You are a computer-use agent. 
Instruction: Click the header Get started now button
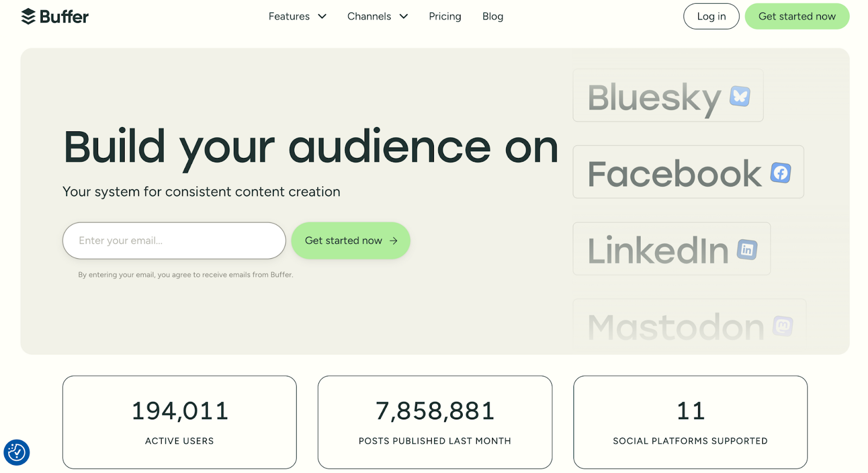tap(797, 16)
